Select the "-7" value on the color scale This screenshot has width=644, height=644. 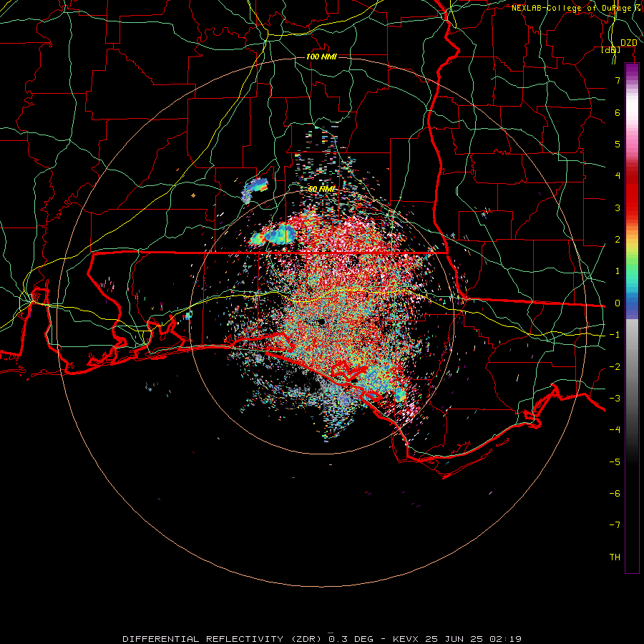coord(615,525)
